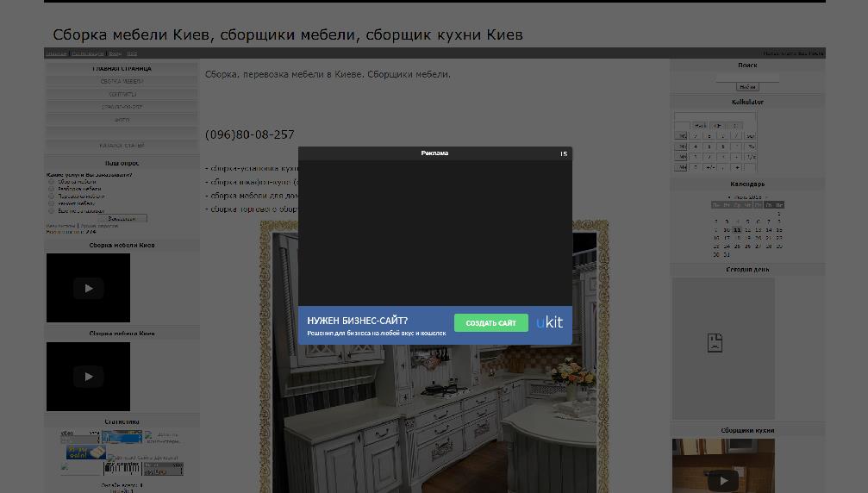Select «Ремонт мебели» poll option
The image size is (868, 493).
pos(52,203)
